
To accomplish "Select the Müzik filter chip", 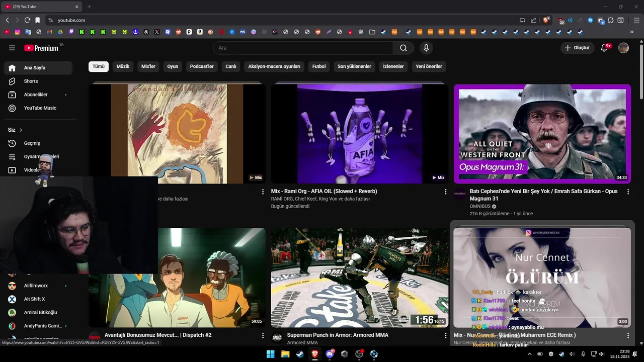I will pos(123,66).
